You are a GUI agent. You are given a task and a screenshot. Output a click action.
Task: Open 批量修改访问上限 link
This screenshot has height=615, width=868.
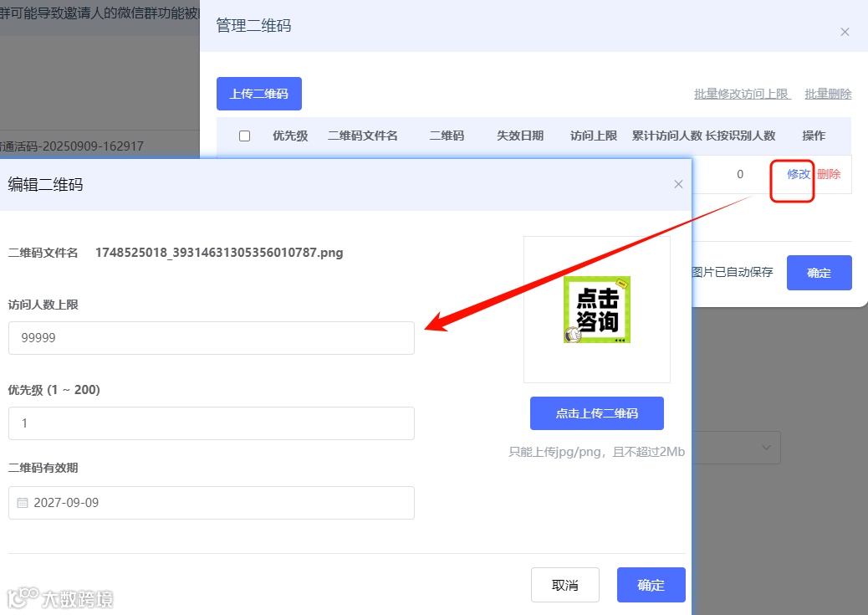(x=743, y=94)
